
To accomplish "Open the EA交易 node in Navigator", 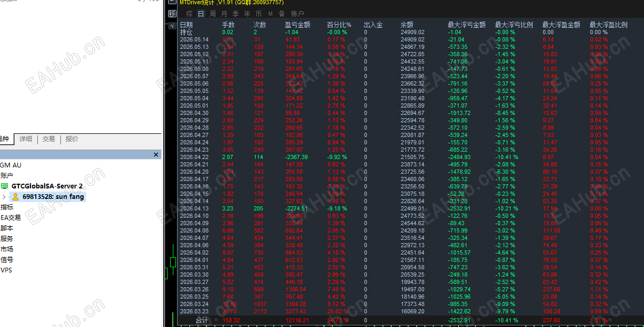I will click(11, 218).
